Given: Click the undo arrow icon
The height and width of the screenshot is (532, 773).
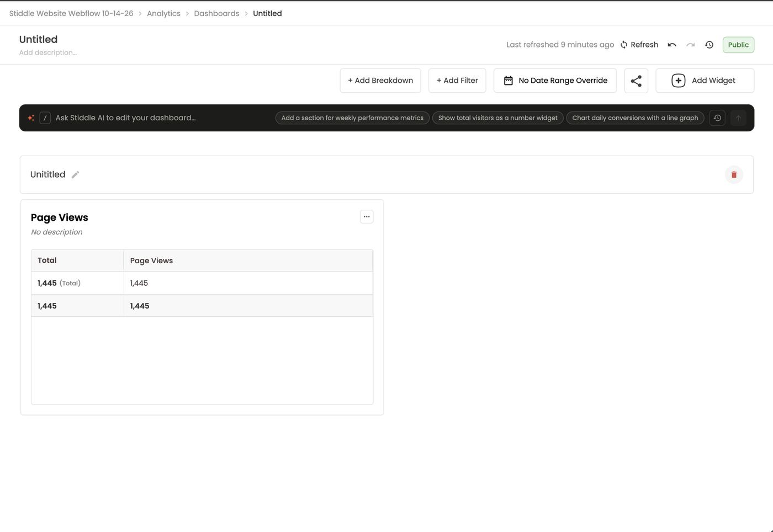Looking at the screenshot, I should pos(672,45).
